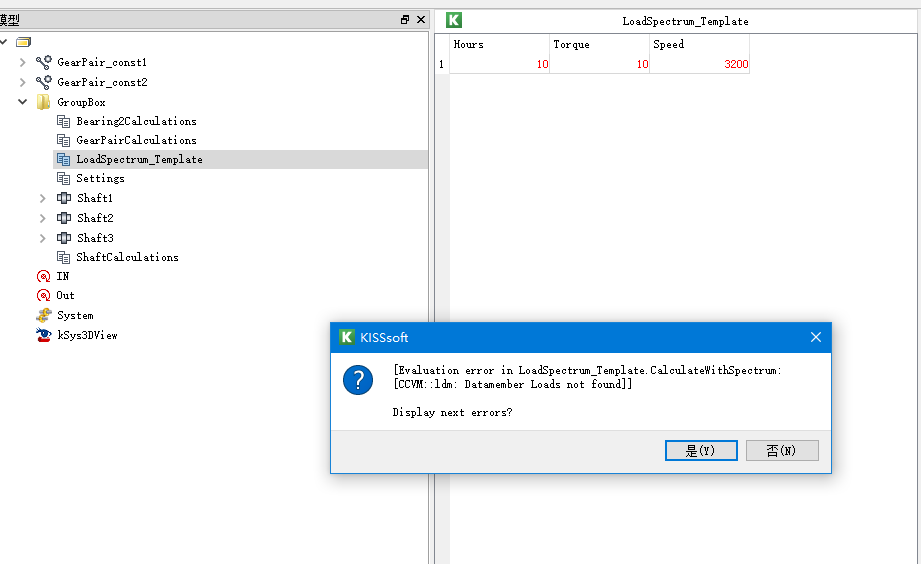Close the KISSsoft error dialog
921x564 pixels.
[815, 337]
